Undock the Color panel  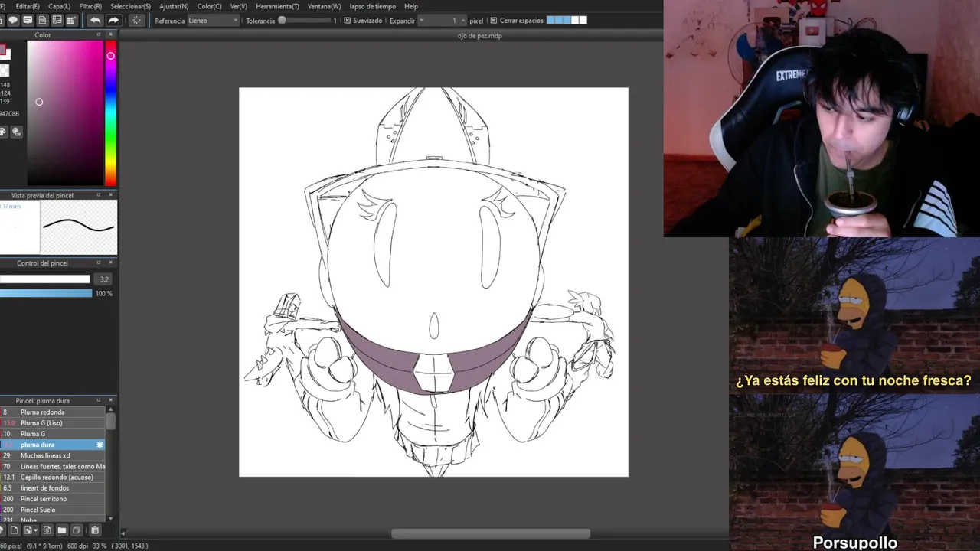[99, 34]
